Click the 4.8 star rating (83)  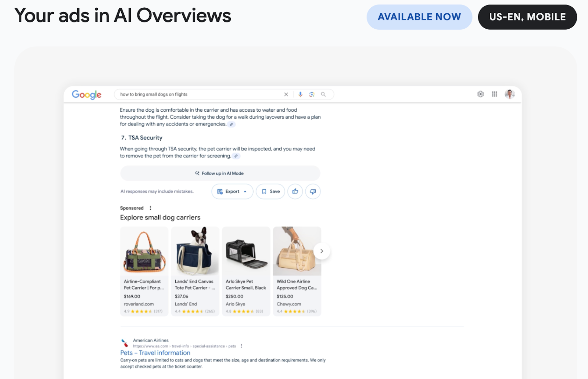pos(244,311)
